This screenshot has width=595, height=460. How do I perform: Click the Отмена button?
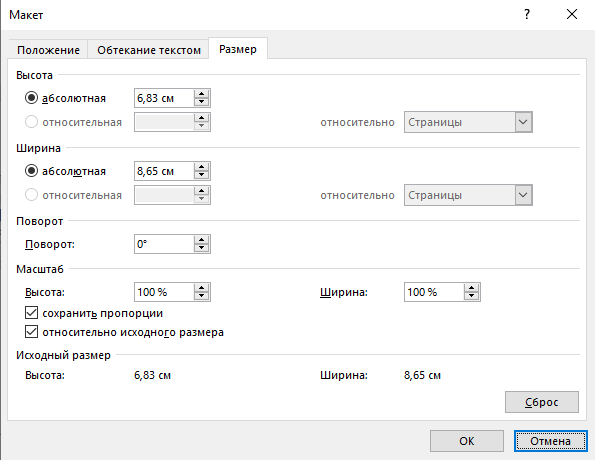tap(551, 441)
